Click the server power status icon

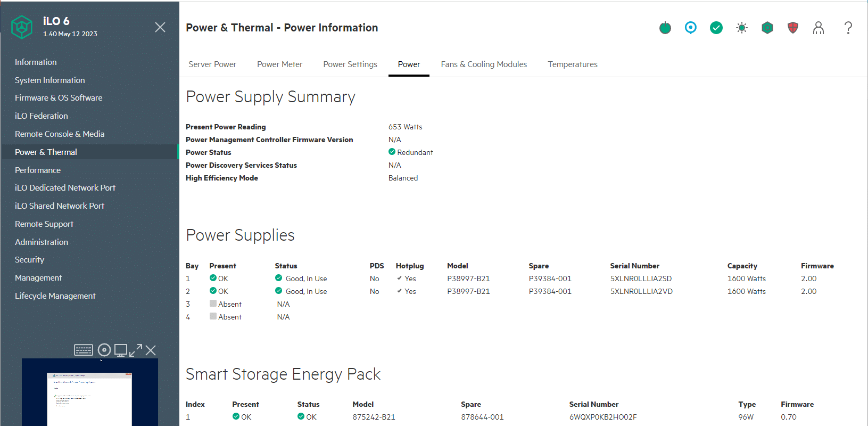pyautogui.click(x=665, y=28)
